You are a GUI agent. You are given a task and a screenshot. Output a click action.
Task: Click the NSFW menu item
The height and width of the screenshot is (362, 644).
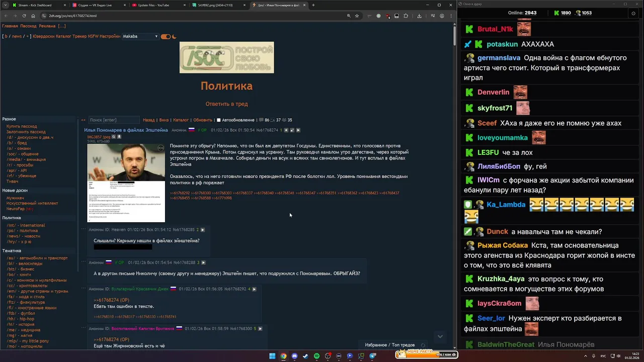tap(93, 36)
